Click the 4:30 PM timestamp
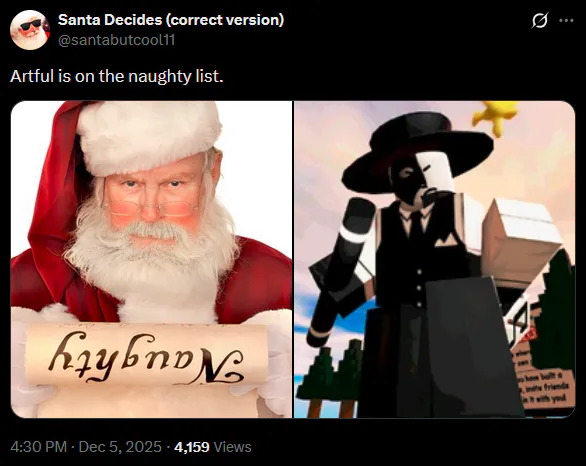 pos(38,447)
